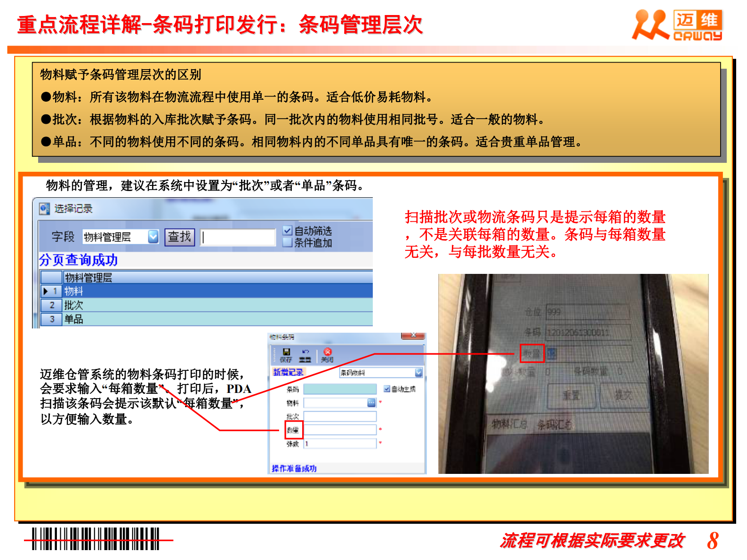Click the 查找 search button

179,237
